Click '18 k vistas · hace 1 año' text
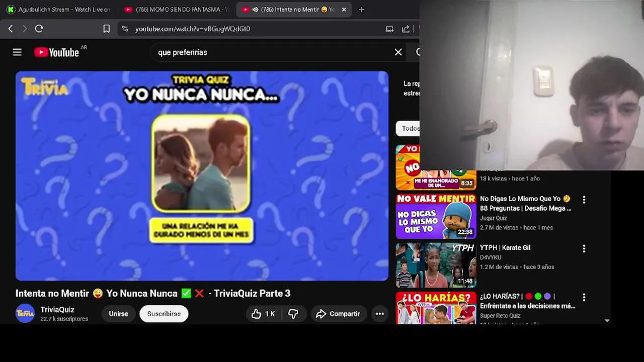The image size is (644, 362). tap(510, 178)
